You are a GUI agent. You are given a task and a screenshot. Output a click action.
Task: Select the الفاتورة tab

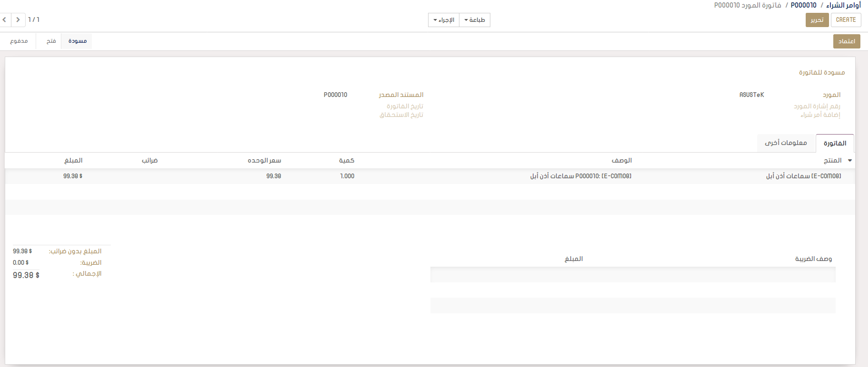835,143
